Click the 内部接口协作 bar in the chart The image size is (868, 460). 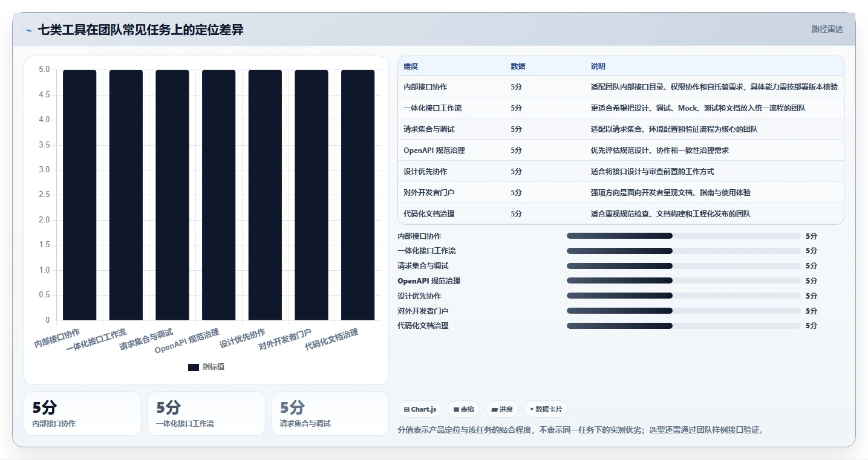80,195
